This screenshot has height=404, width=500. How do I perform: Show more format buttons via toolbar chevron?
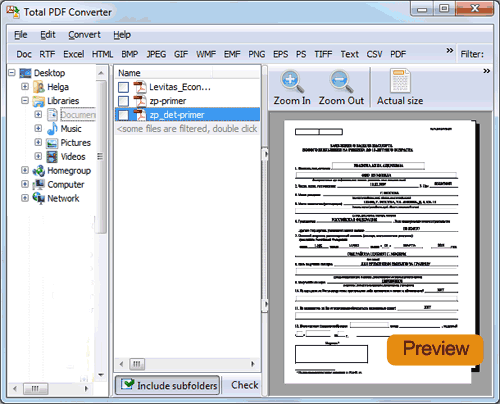point(450,50)
